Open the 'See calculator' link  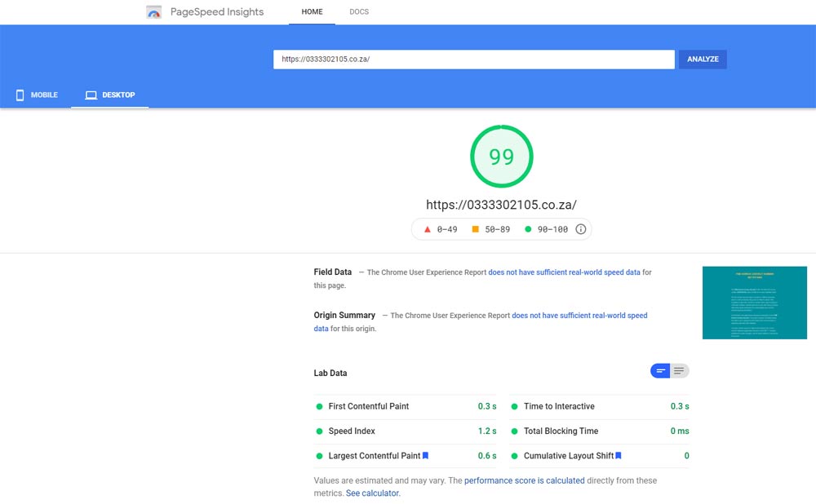[x=372, y=493]
